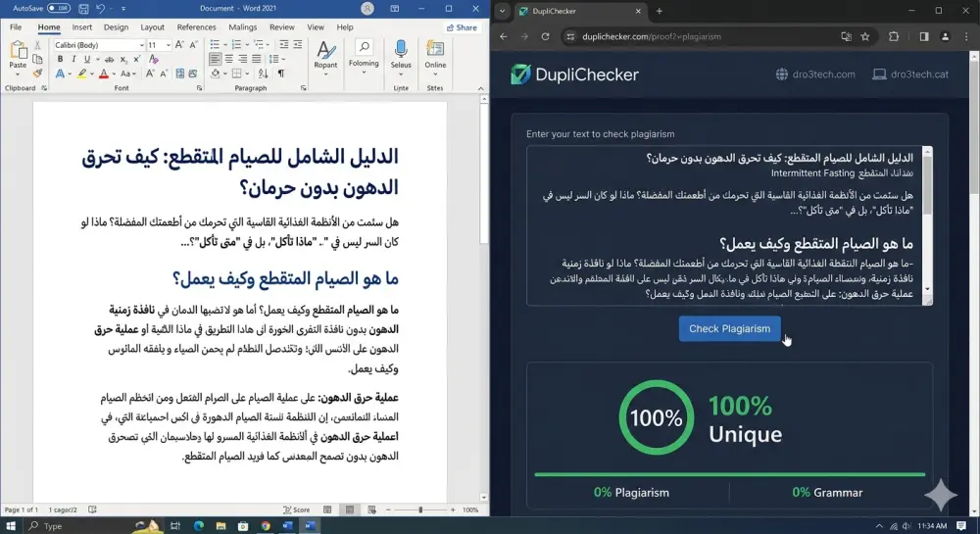The width and height of the screenshot is (980, 534).
Task: Toggle Bold formatting
Action: point(60,60)
